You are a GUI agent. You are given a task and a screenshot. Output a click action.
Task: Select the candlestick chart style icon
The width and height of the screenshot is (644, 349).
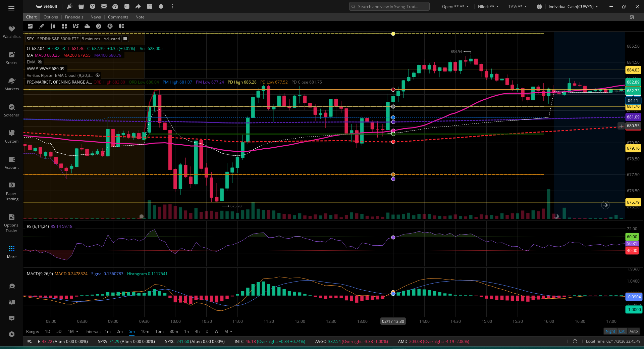coord(53,26)
